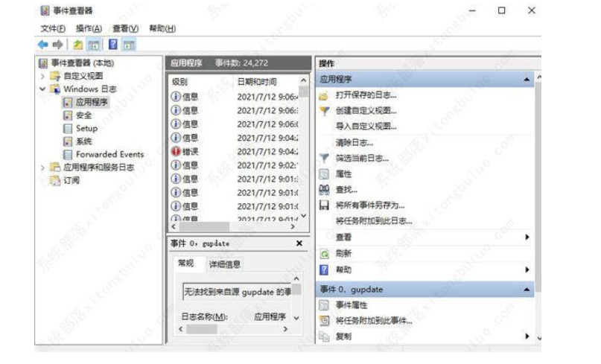Toggle the console tree pane toolbar icon
The width and height of the screenshot is (601, 364).
pyautogui.click(x=94, y=45)
